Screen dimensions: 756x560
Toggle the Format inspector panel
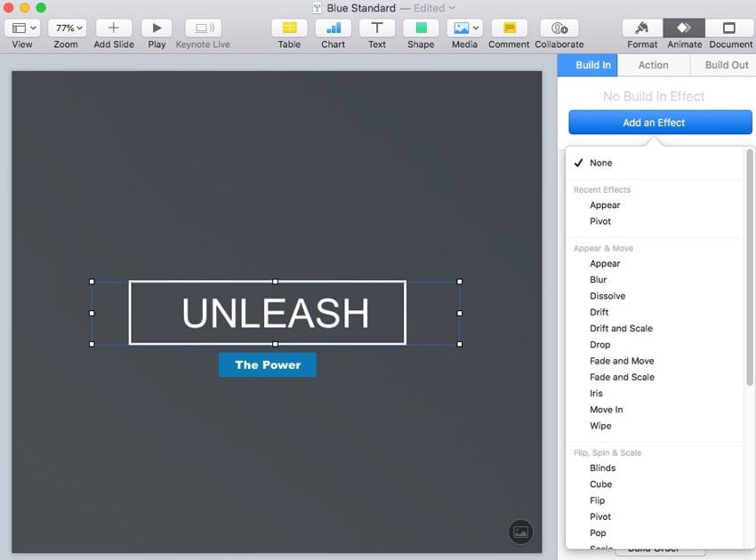[642, 28]
